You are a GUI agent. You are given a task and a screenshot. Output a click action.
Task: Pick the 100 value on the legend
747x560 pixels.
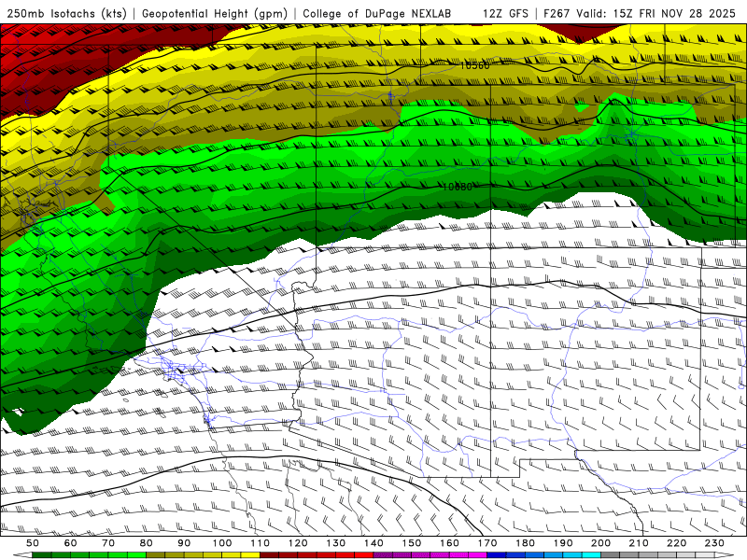point(222,543)
